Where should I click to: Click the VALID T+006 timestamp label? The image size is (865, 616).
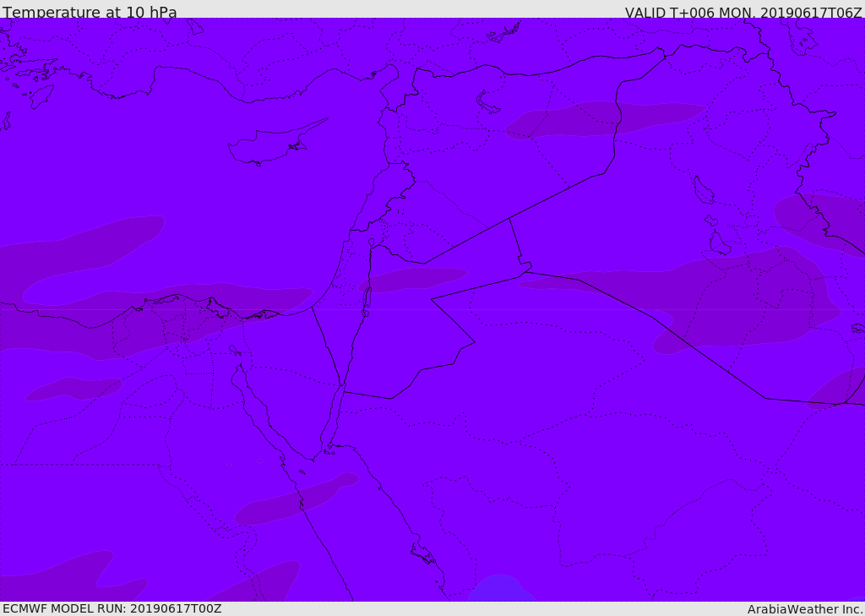pyautogui.click(x=743, y=13)
